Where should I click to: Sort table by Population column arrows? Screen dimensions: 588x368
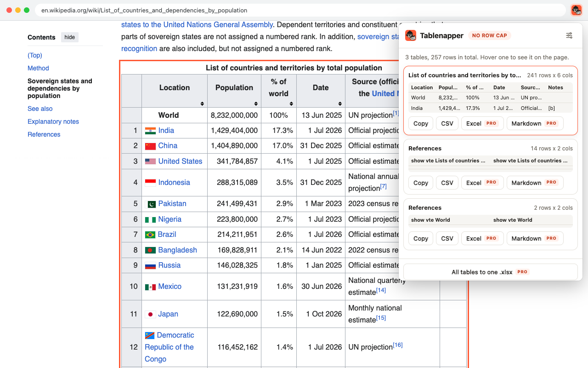256,104
